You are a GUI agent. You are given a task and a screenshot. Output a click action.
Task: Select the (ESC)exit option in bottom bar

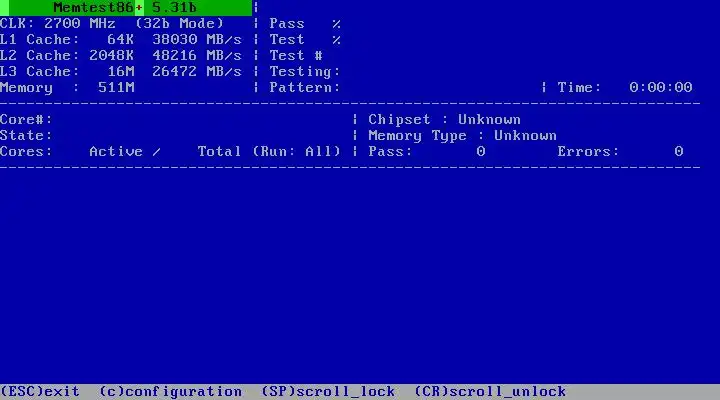pyautogui.click(x=40, y=391)
